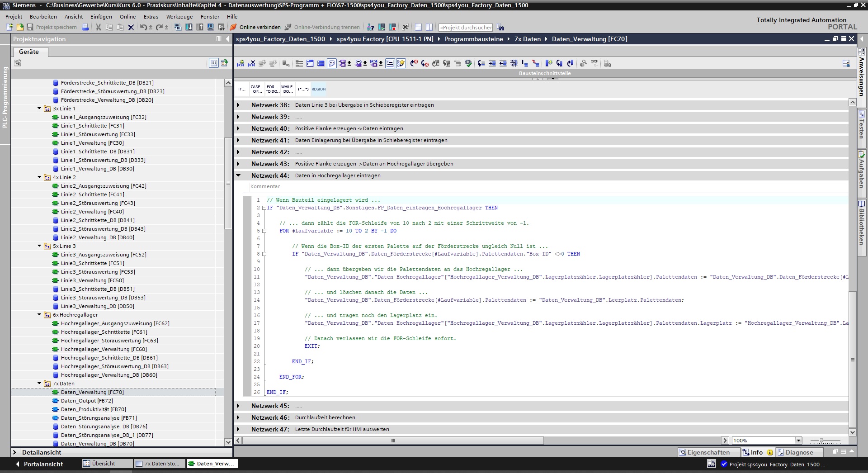Viewport: 868px width, 474px height.
Task: Click the undo arrow icon
Action: pos(143,27)
